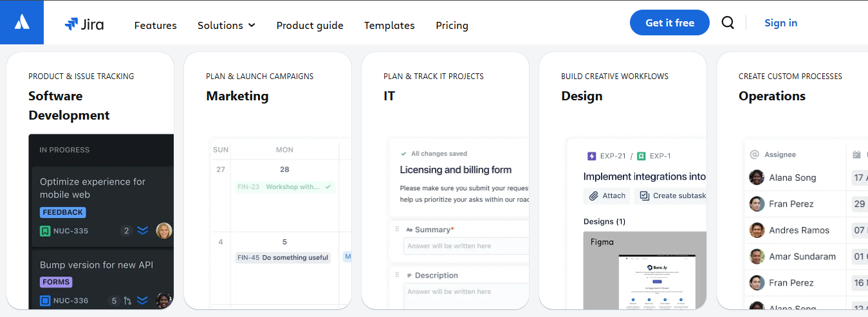Open the EXP-21 breadcrumb link
Image resolution: width=868 pixels, height=317 pixels.
[613, 156]
